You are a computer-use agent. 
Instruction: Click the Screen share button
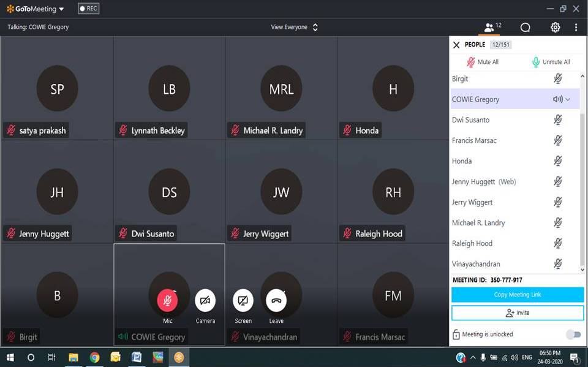click(243, 300)
